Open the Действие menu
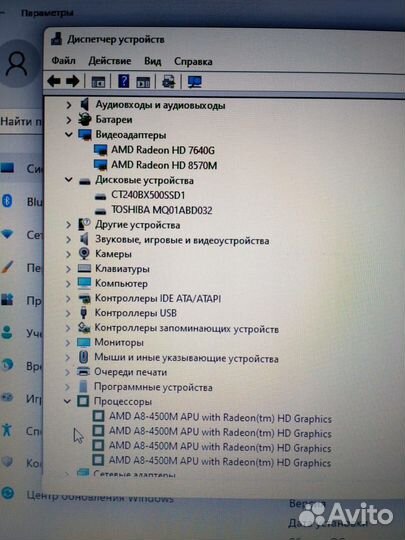 110,61
